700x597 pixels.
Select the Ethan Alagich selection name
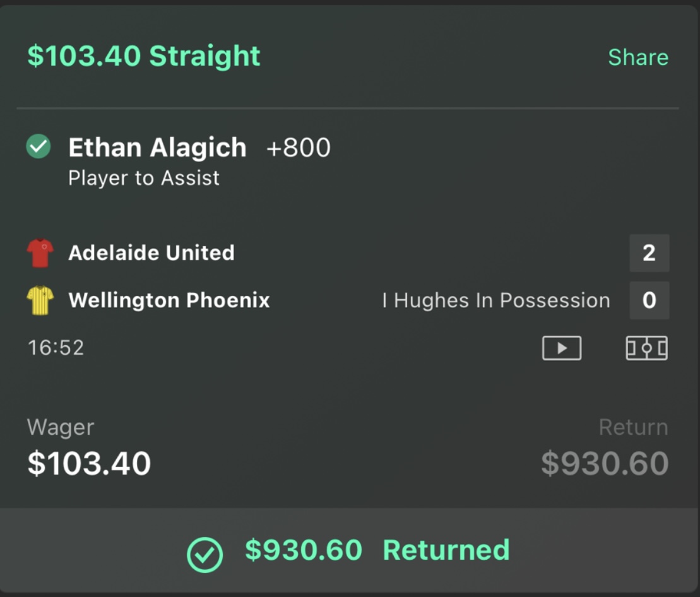(x=157, y=148)
